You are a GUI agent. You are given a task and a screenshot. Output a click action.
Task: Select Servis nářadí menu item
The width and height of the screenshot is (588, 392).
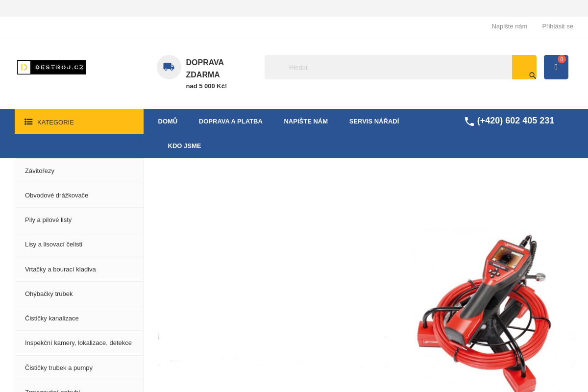point(374,121)
